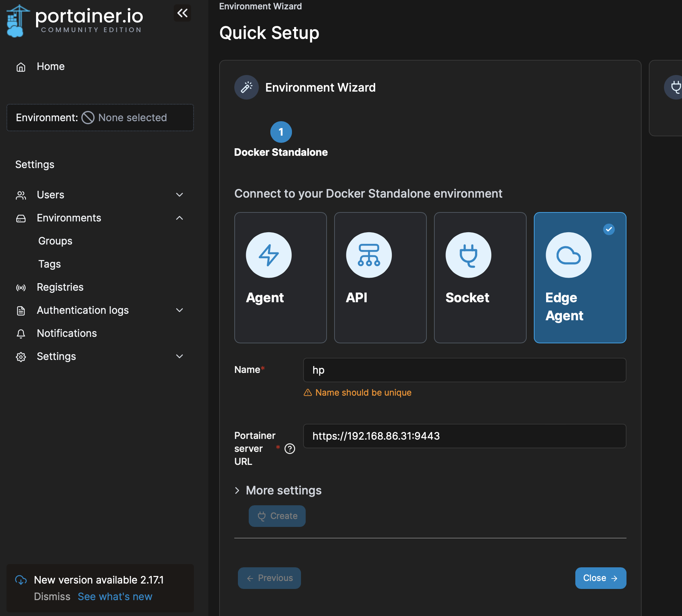682x616 pixels.
Task: Click the Portainer.io logo
Action: [75, 20]
